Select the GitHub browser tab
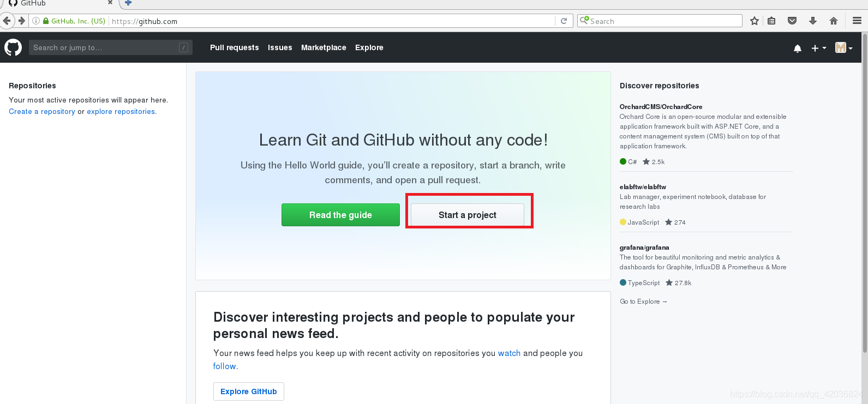The height and width of the screenshot is (404, 868). 60,3
